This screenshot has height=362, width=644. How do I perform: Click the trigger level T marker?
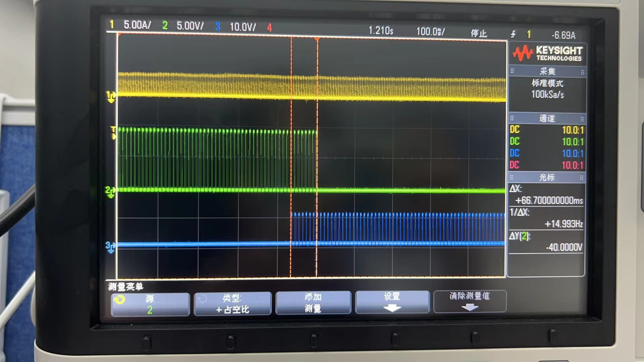tap(113, 133)
